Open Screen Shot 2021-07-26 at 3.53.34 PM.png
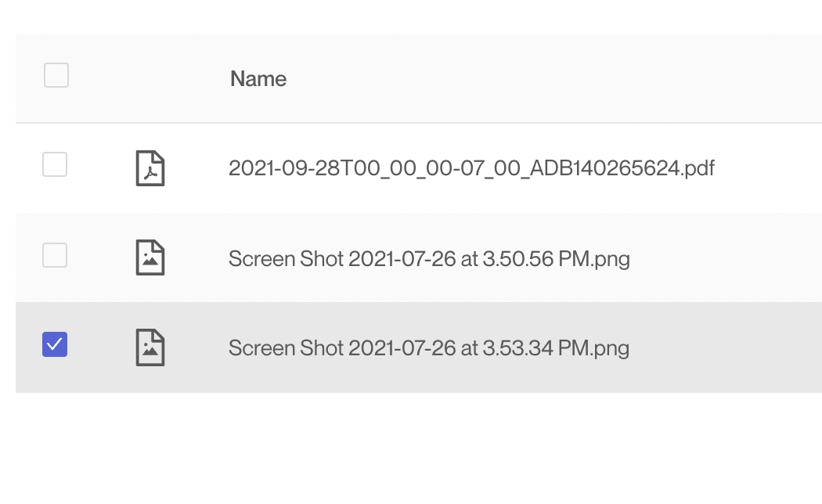The height and width of the screenshot is (504, 822). click(428, 347)
